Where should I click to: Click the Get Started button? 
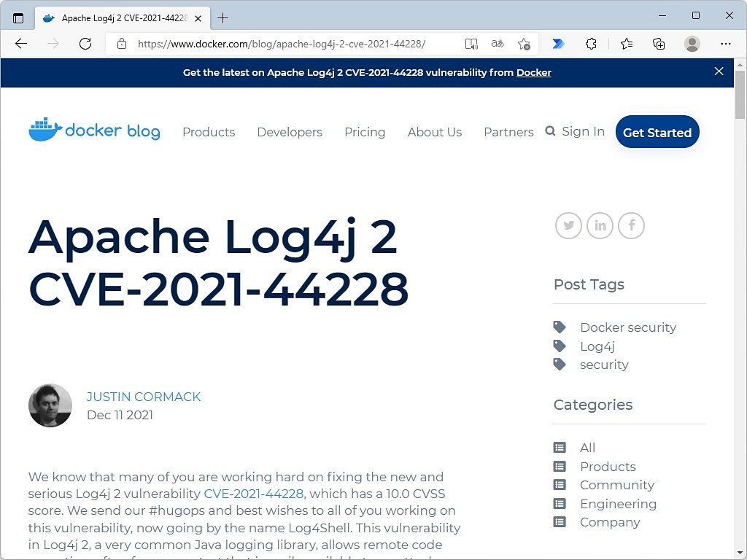click(657, 132)
